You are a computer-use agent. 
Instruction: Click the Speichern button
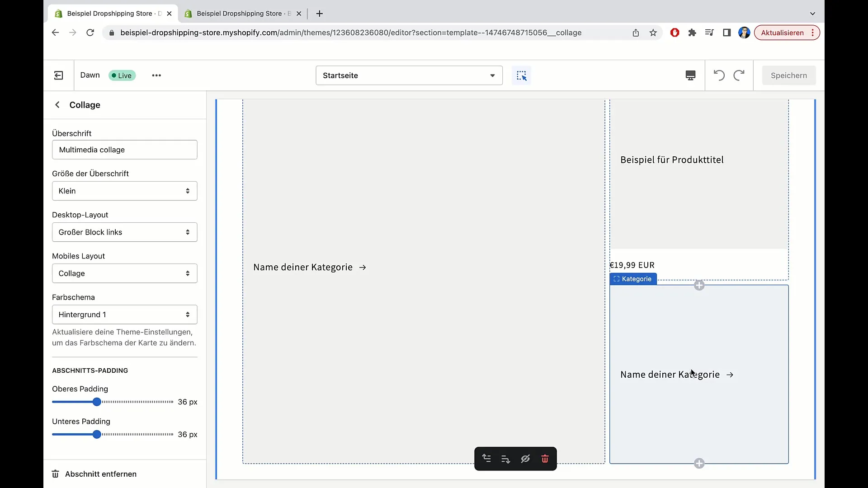point(788,75)
